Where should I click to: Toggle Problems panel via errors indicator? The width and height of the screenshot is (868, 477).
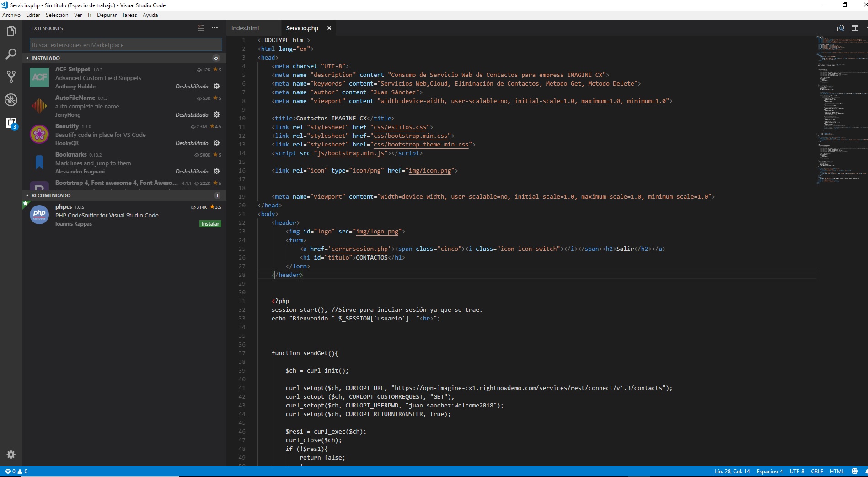(14, 471)
